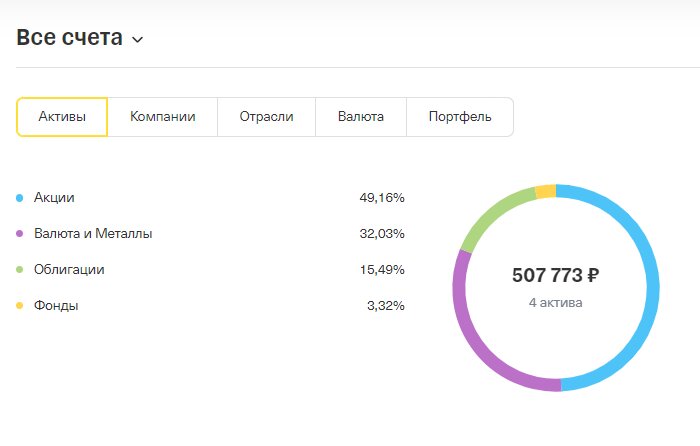The width and height of the screenshot is (700, 446).
Task: Open the Все счета account dropdown
Action: (80, 38)
